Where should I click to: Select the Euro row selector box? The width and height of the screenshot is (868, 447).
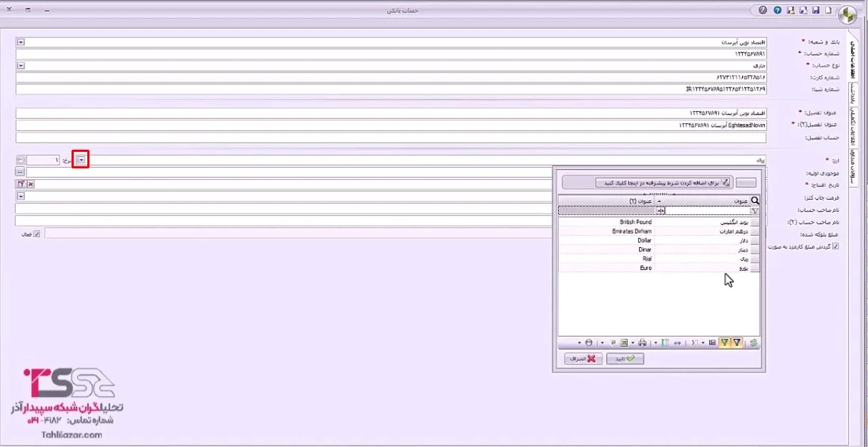click(x=755, y=267)
